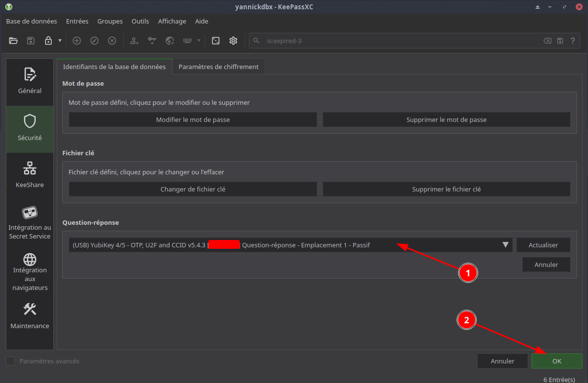Click the lock database padlock icon
588x383 pixels.
coord(48,41)
